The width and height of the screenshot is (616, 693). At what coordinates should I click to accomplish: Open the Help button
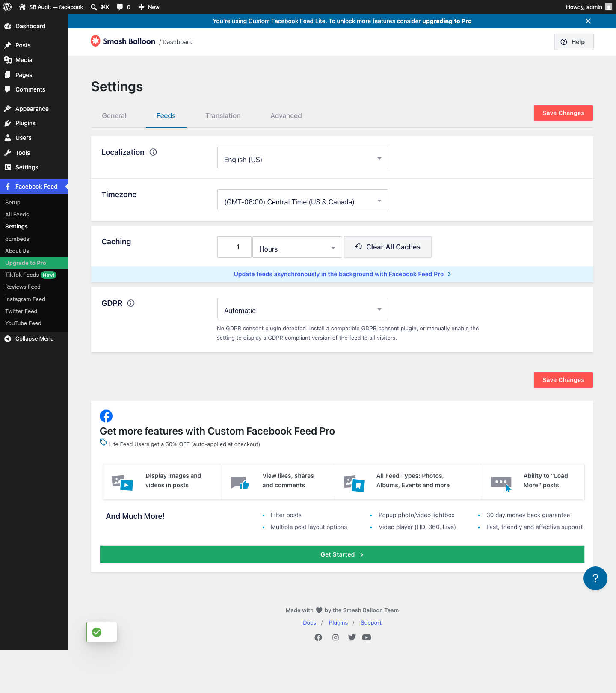(574, 42)
